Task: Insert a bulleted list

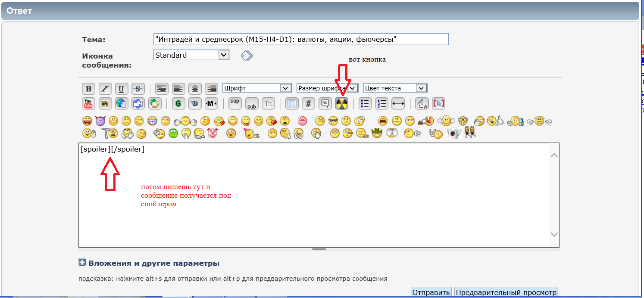Action: coord(366,103)
